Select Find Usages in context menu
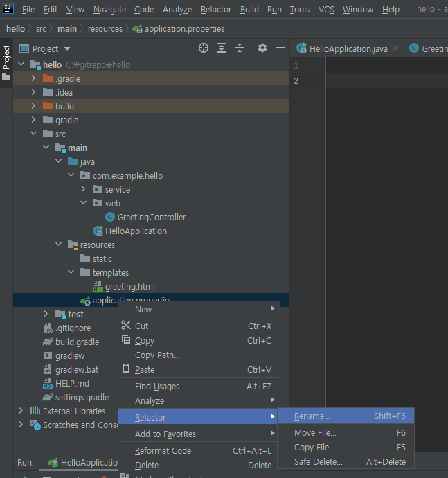This screenshot has height=478, width=448. [199, 387]
